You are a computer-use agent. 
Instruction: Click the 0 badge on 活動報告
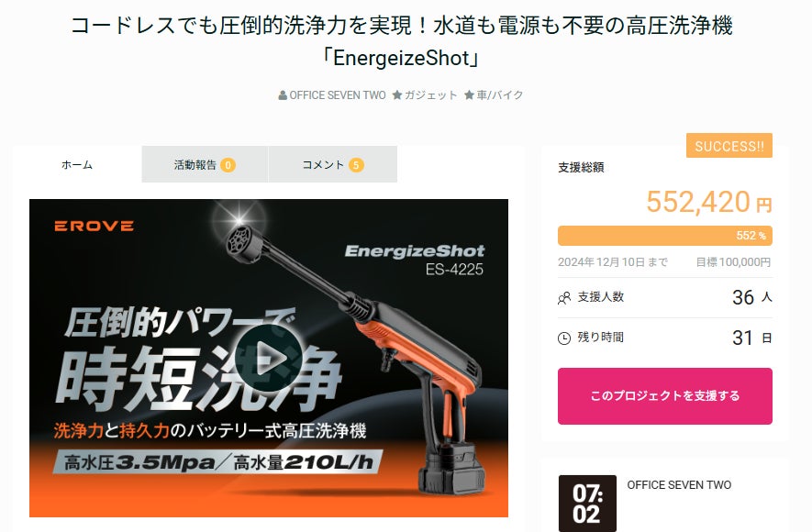(x=228, y=165)
